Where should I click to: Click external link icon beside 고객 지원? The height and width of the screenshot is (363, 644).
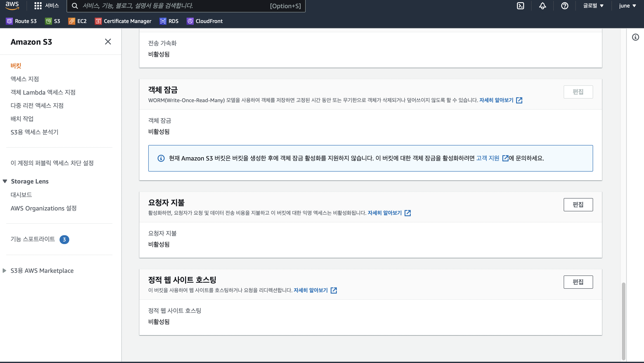pos(505,158)
